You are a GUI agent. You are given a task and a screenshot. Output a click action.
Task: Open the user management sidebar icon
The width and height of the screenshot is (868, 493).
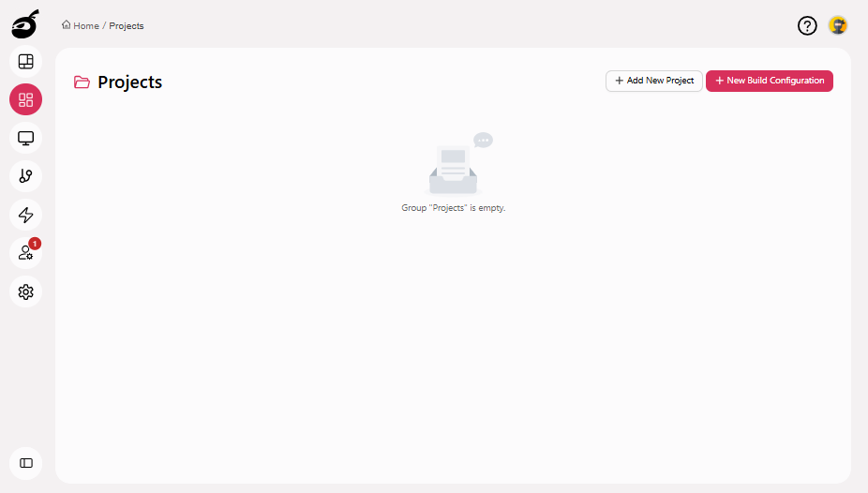click(x=24, y=253)
